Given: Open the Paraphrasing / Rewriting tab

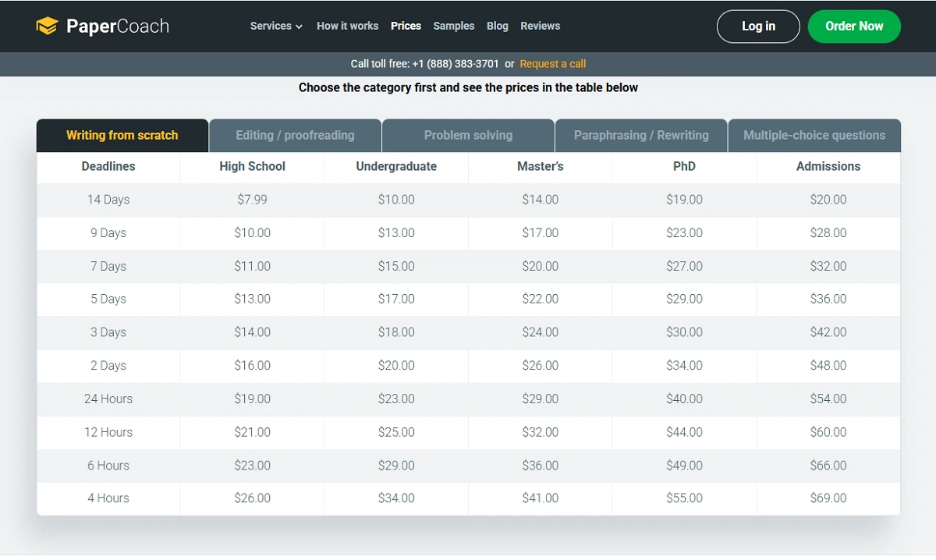Looking at the screenshot, I should (641, 136).
